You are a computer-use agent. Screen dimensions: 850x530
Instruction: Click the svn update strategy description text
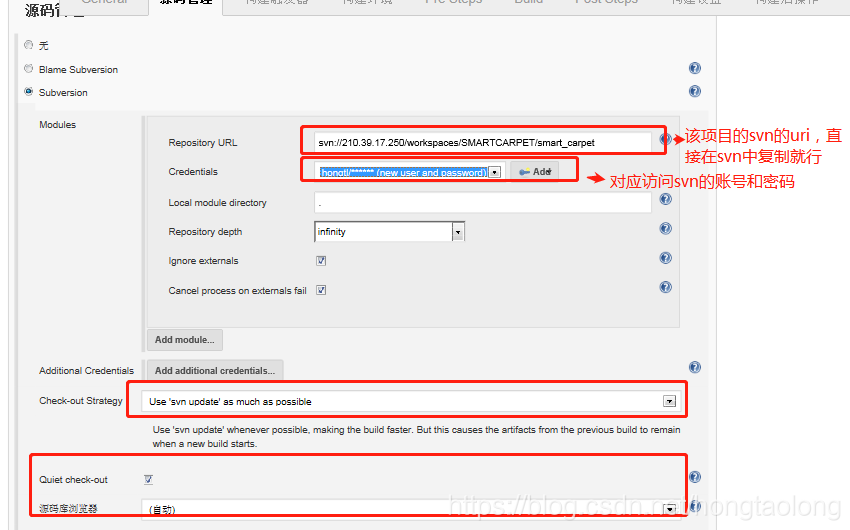[416, 437]
